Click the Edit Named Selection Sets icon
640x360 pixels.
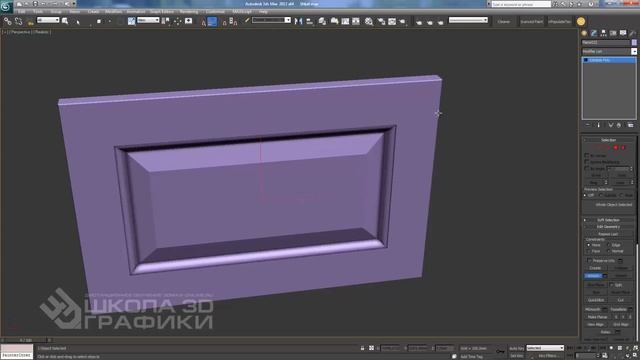click(x=247, y=20)
